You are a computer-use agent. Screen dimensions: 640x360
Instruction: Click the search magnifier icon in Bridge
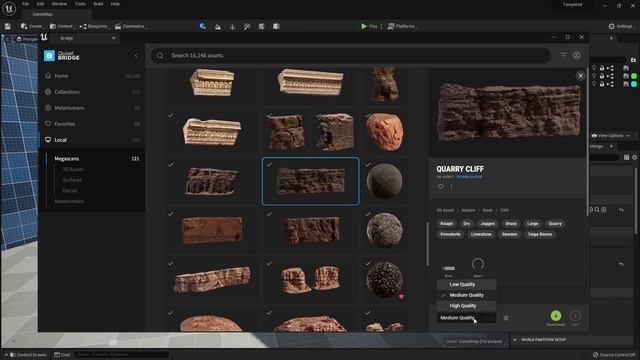point(160,56)
